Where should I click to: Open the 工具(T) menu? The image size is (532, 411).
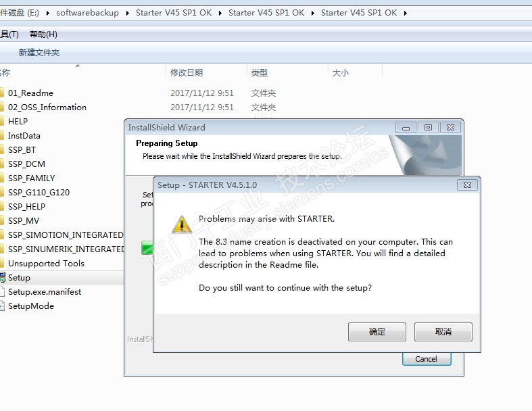point(9,34)
